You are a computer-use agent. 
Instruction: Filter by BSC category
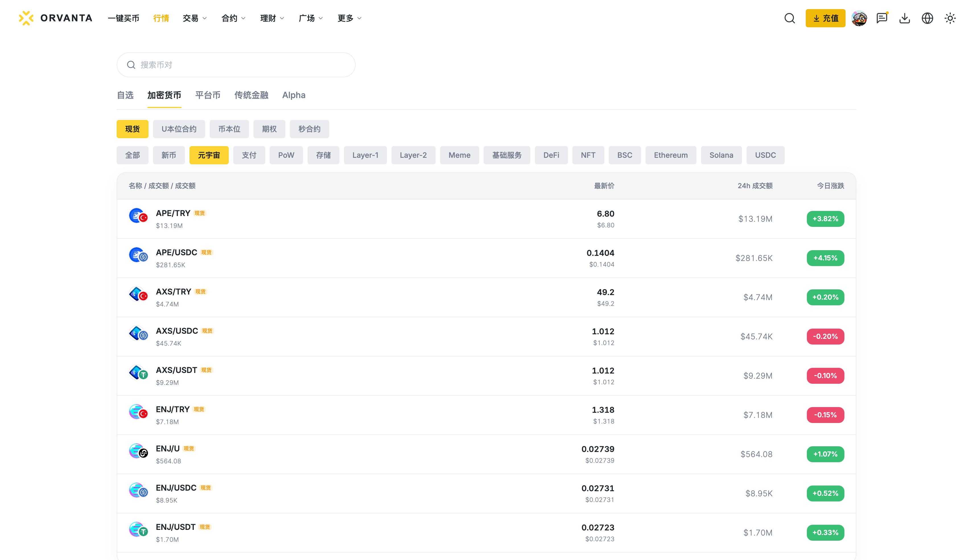625,155
